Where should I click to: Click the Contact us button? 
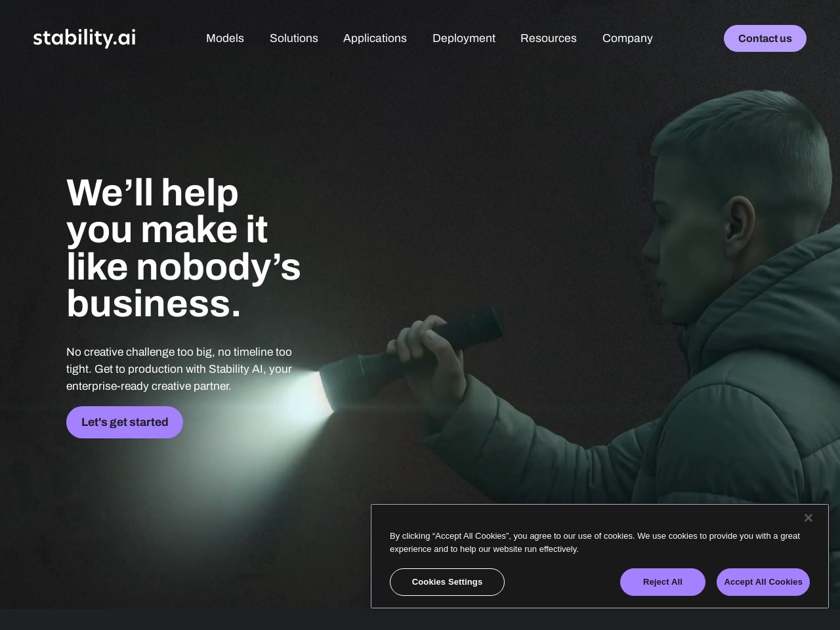765,38
